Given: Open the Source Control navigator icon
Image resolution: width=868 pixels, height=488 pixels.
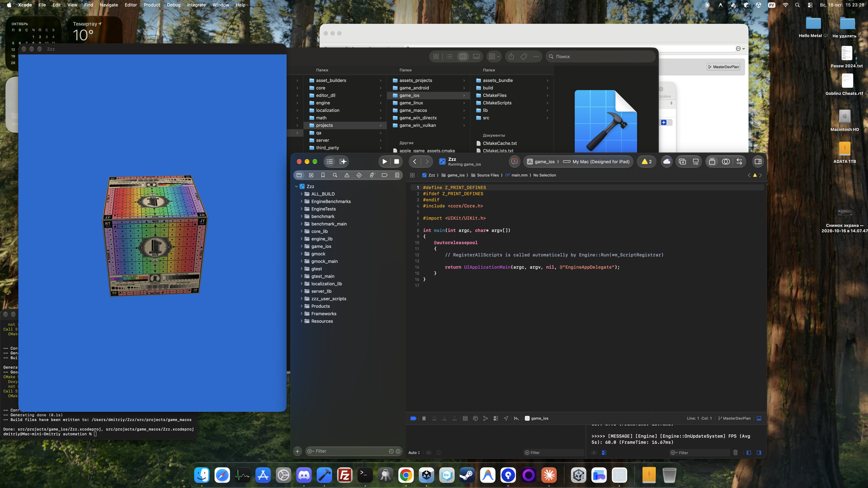Looking at the screenshot, I should point(311,175).
